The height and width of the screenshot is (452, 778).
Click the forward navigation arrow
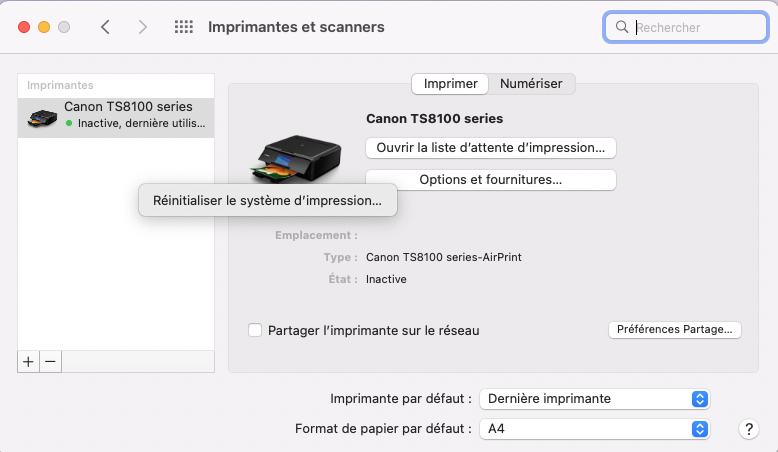[x=143, y=27]
